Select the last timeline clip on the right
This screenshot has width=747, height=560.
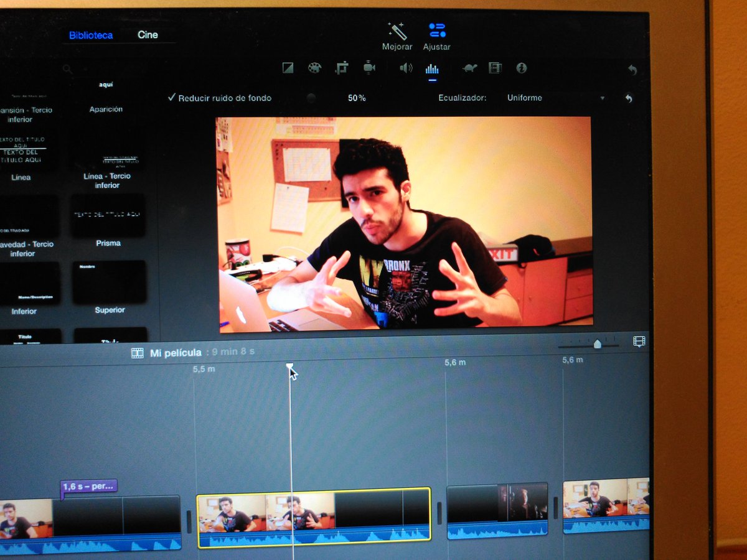606,506
